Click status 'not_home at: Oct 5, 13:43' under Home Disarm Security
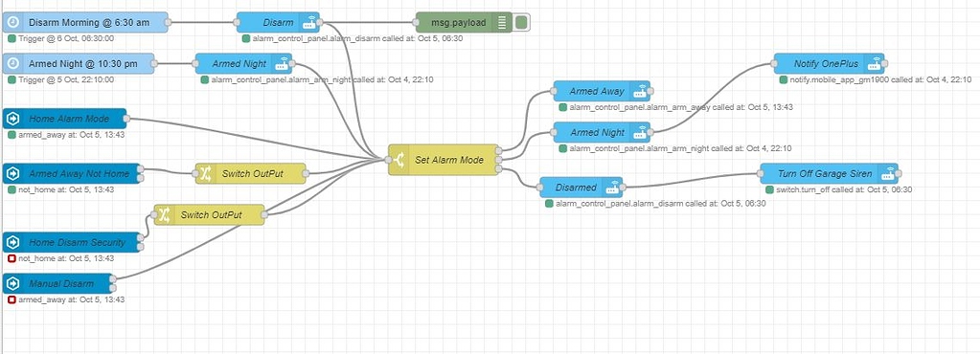The image size is (980, 354). coord(66,258)
